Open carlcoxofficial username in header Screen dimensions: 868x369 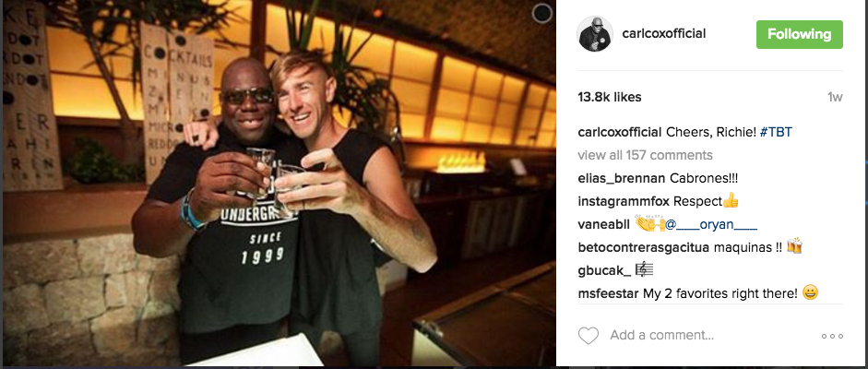click(664, 34)
